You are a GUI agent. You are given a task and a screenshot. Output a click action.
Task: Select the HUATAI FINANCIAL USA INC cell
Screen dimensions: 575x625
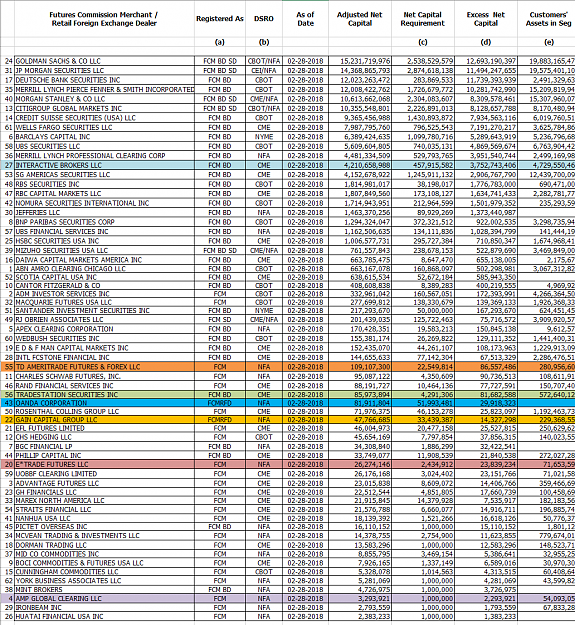[104, 617]
